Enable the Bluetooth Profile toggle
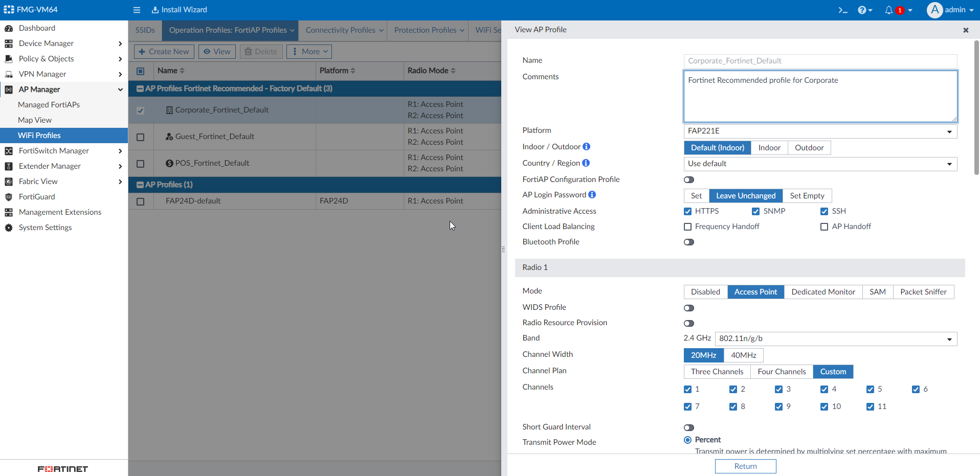 click(689, 242)
